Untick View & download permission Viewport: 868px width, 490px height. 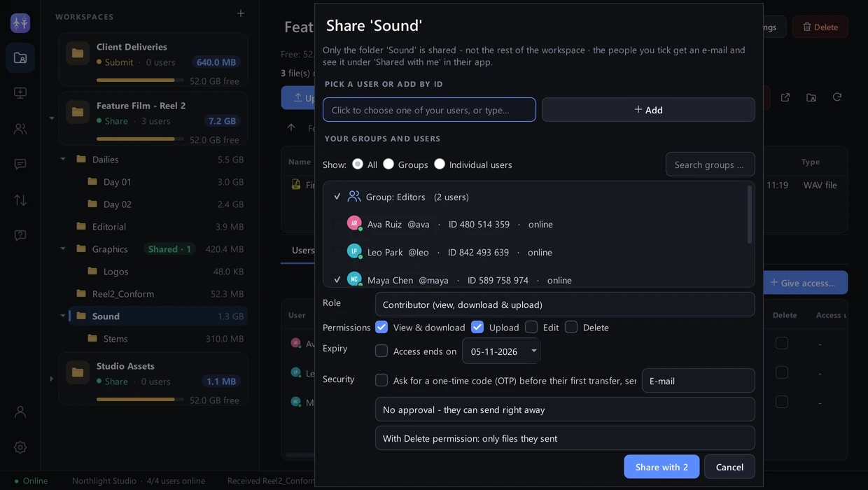pyautogui.click(x=381, y=327)
